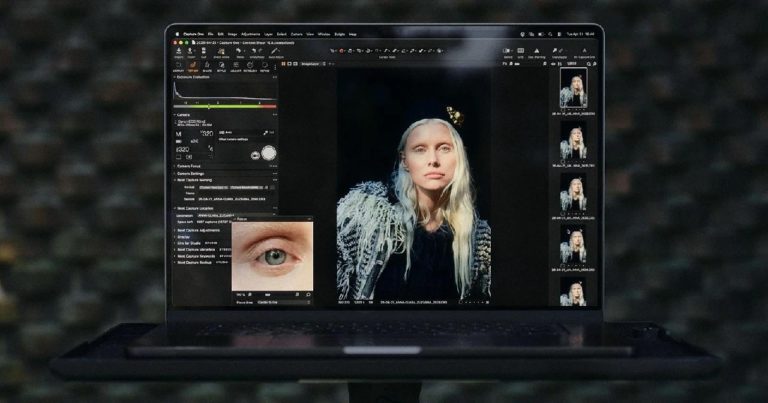Open the Help menu
Screen dimensions: 768x403
click(353, 34)
